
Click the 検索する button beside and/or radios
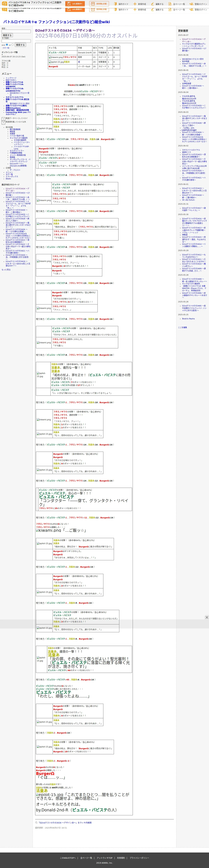point(20,45)
